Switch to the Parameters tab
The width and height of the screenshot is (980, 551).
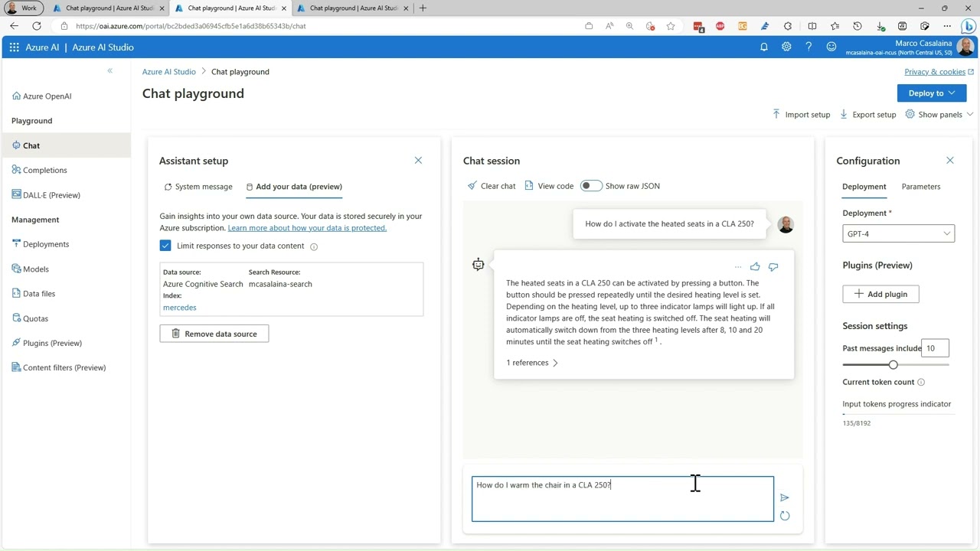point(921,187)
